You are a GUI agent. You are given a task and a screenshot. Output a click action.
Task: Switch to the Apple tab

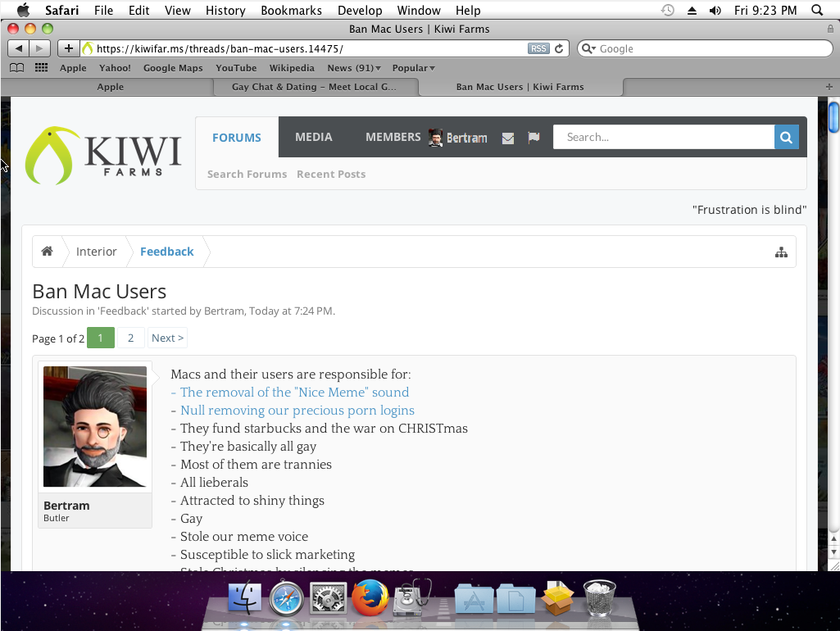111,87
